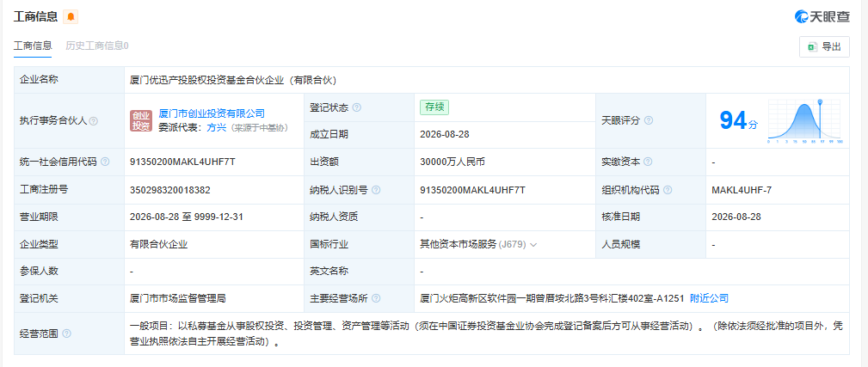
Task: Click the 核准日期 value 2026-08-28
Action: [x=736, y=217]
